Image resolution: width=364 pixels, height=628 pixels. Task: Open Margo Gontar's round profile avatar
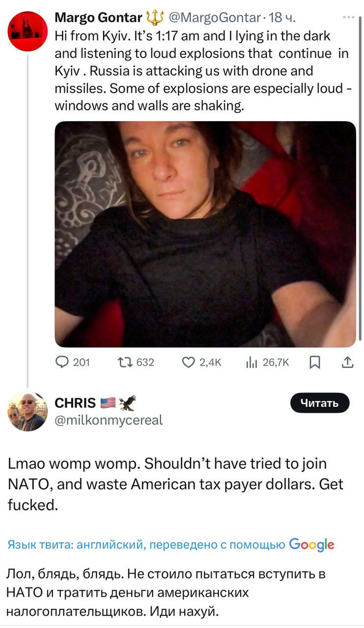[x=28, y=31]
